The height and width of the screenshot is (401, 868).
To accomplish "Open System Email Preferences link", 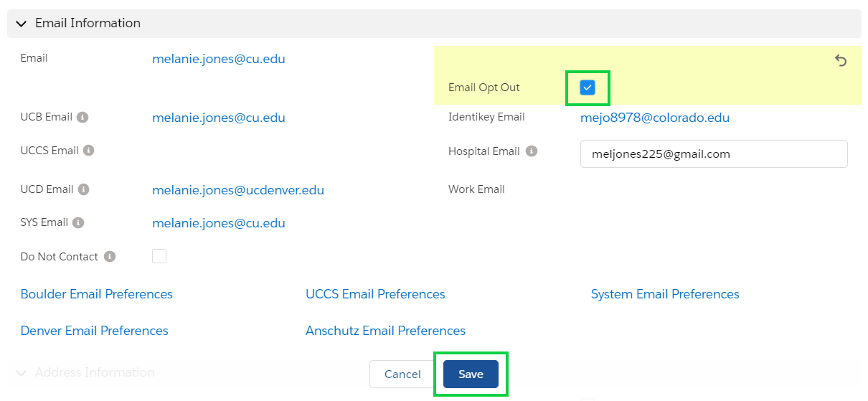I will pyautogui.click(x=665, y=294).
